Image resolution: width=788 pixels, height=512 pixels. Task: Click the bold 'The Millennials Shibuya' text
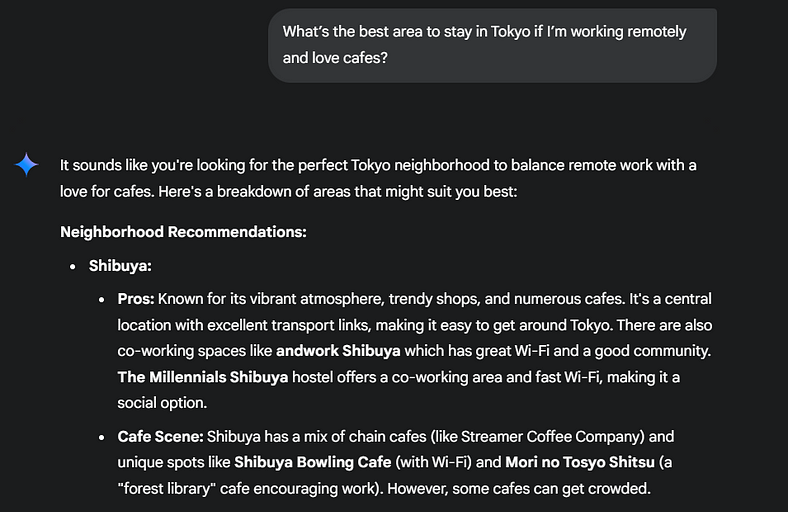click(x=203, y=377)
